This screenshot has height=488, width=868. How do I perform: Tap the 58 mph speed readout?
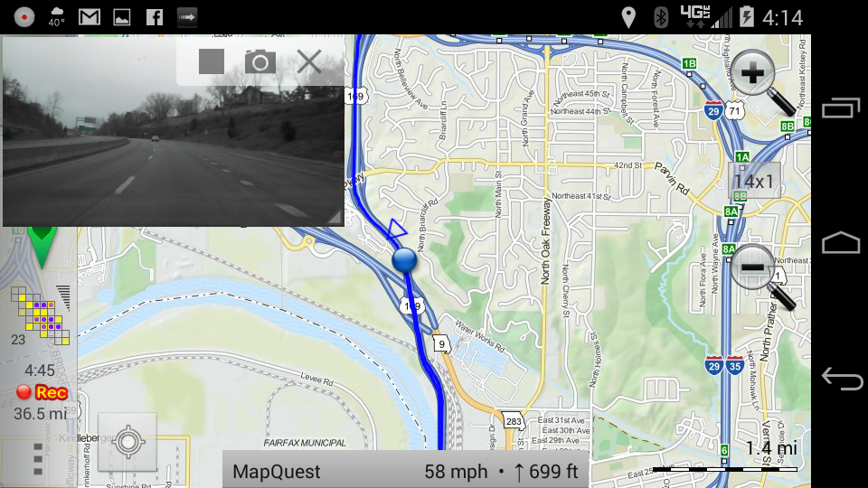456,472
